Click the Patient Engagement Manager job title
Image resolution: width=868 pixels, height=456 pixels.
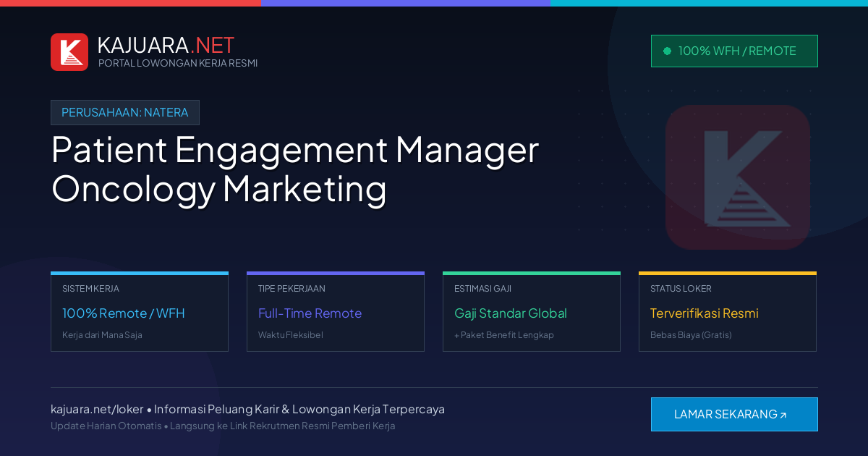coord(295,150)
